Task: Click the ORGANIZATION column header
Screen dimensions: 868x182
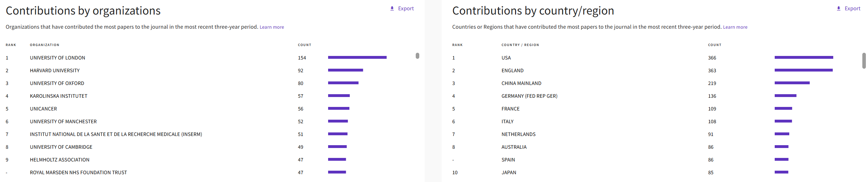Action: 45,45
